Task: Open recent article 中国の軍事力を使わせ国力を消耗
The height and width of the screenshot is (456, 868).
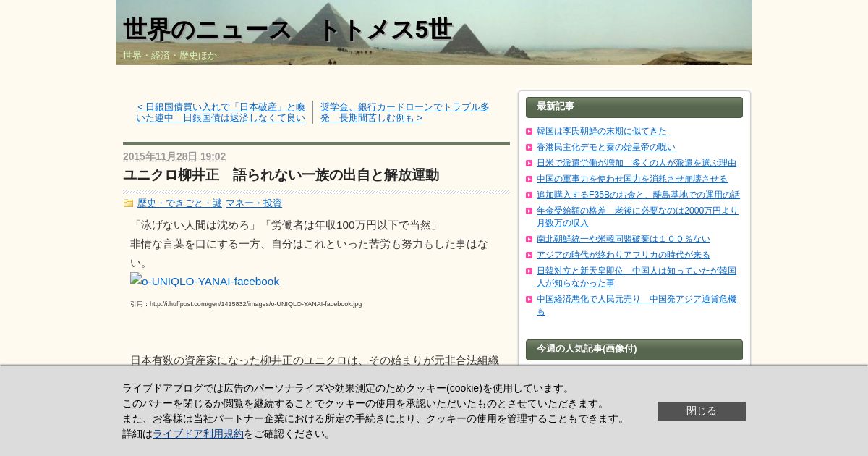Action: pyautogui.click(x=632, y=179)
